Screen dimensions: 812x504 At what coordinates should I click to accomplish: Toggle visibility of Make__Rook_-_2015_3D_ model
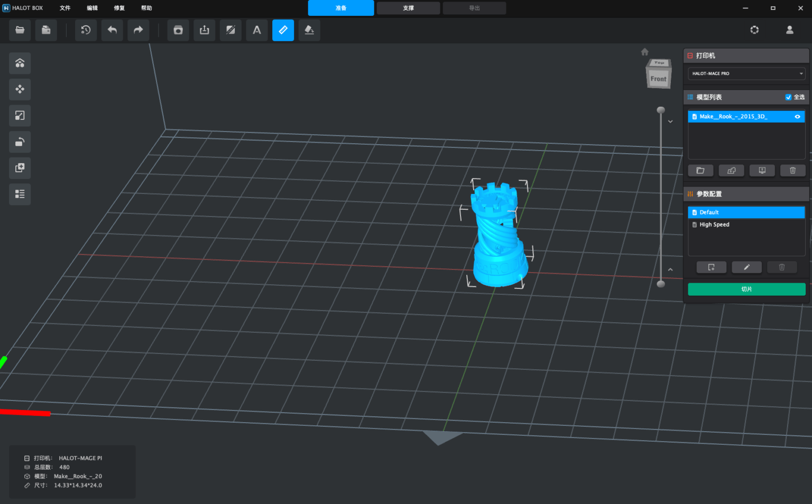(797, 116)
